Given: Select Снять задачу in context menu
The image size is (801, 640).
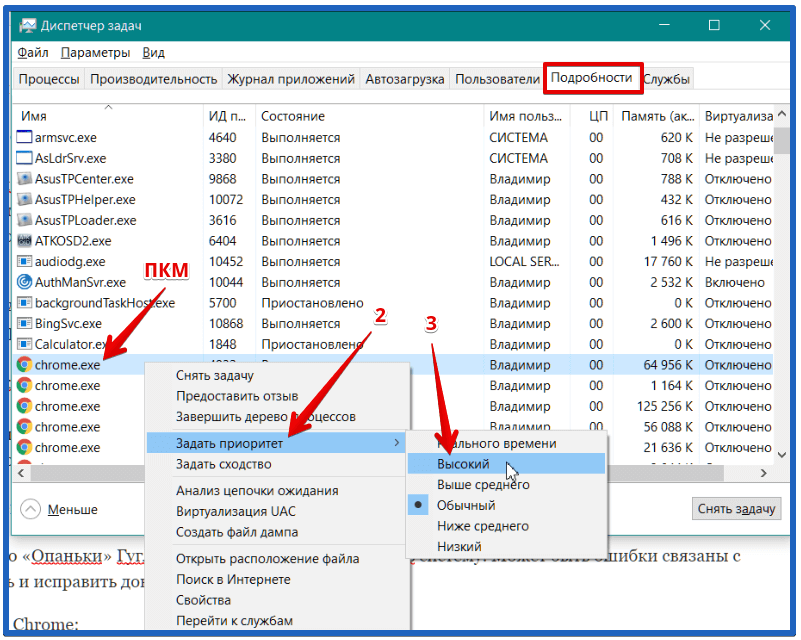Looking at the screenshot, I should coord(278,375).
